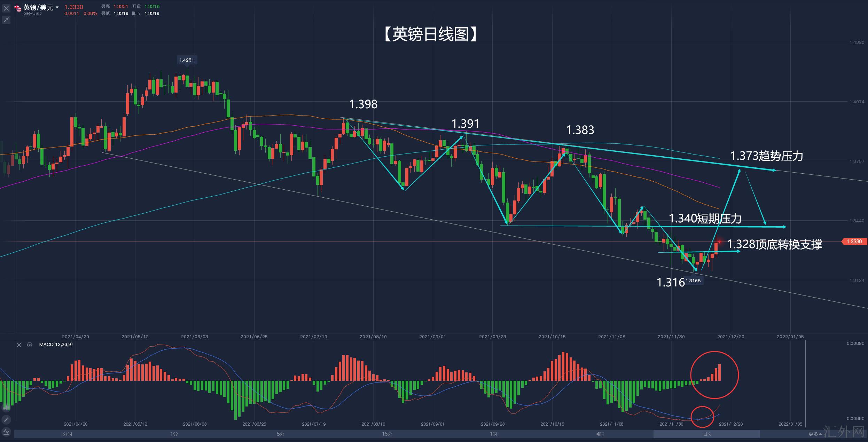Switch to the 4时 timeframe
This screenshot has width=868, height=442.
click(x=600, y=434)
